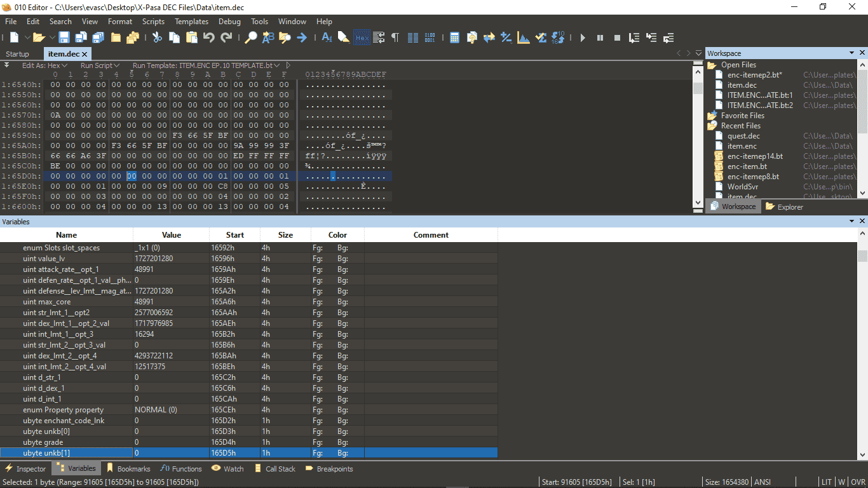
Task: Click the Goto blue arrow icon
Action: [302, 37]
